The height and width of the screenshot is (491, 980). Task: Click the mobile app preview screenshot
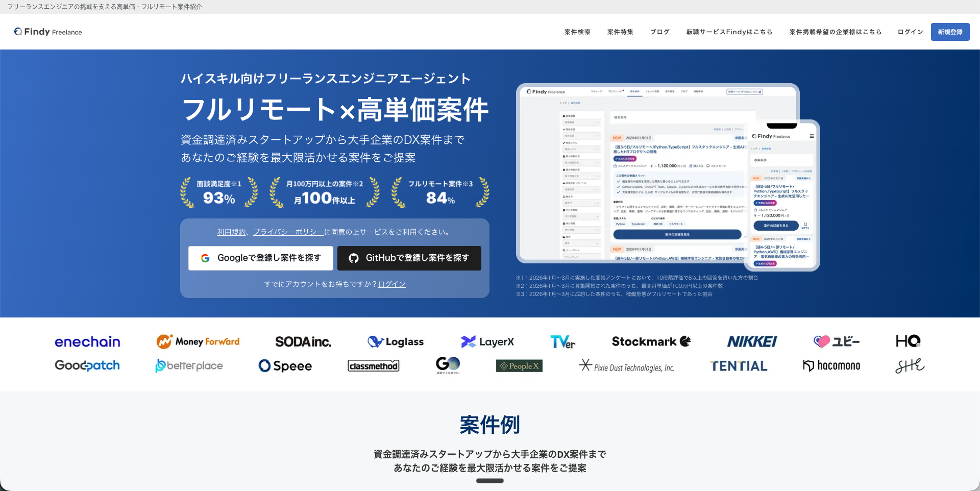pos(782,195)
